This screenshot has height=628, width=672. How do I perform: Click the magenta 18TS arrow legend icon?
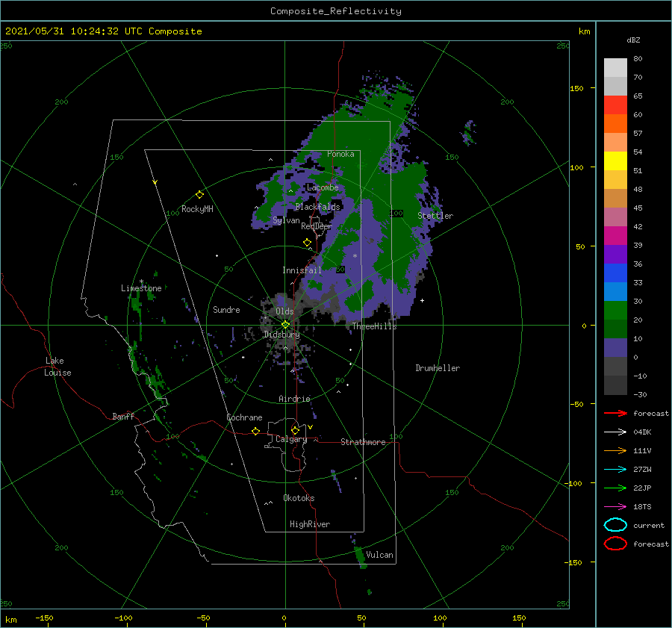615,507
